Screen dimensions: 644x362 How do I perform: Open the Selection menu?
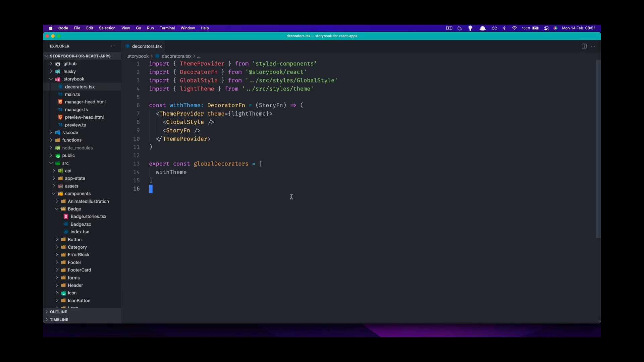pyautogui.click(x=107, y=28)
